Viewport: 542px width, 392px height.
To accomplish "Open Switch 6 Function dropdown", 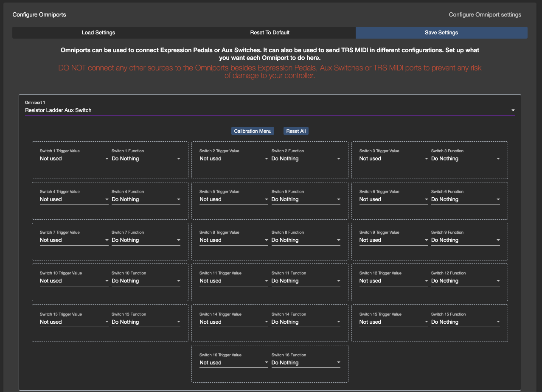I will 465,199.
